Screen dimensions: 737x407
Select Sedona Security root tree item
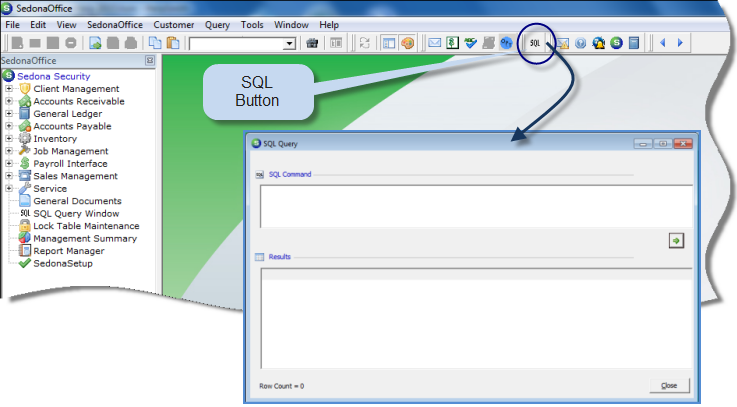point(54,76)
